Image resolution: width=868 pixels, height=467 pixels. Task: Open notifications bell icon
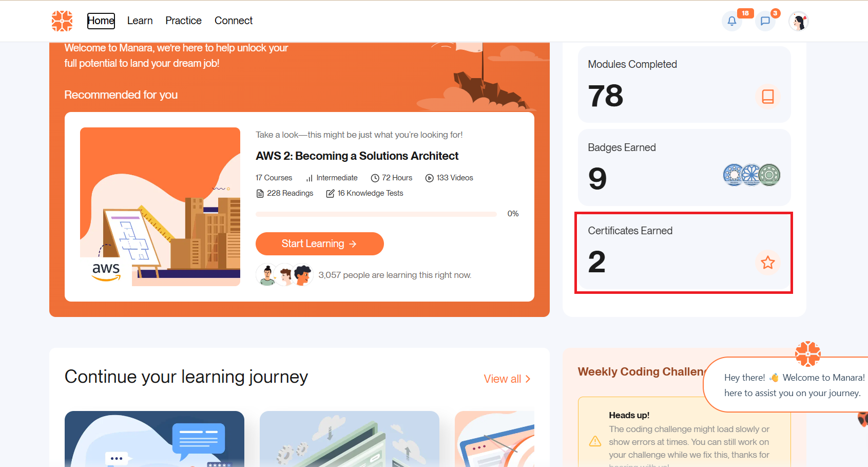coord(732,21)
